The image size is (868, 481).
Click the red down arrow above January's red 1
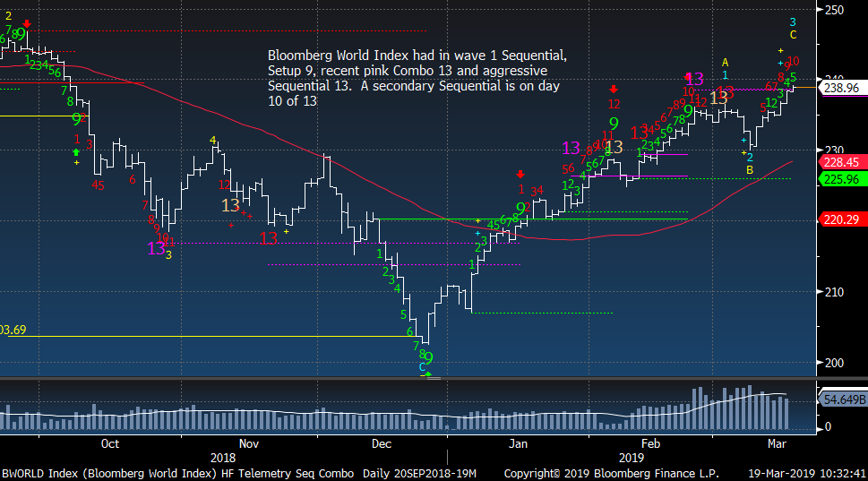(520, 175)
